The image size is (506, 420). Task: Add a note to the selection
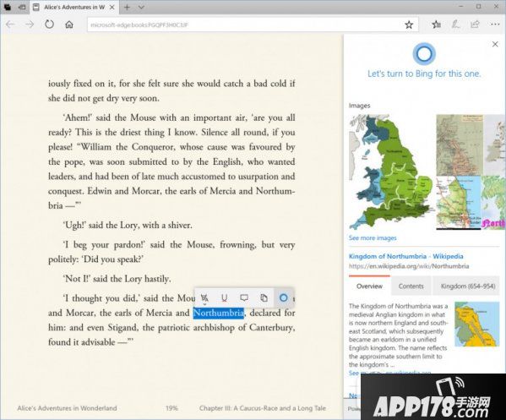[244, 297]
